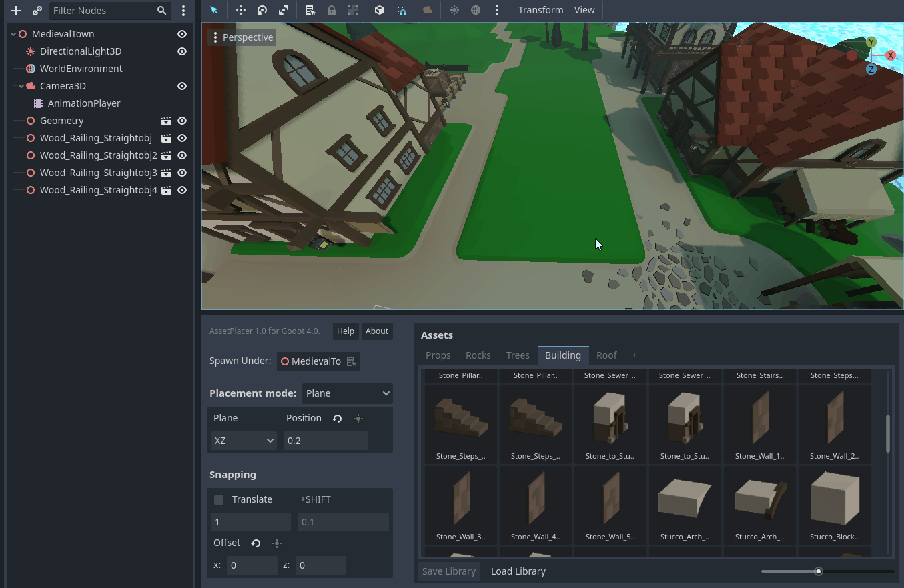904x588 pixels.
Task: Click the Save Library button
Action: point(449,571)
